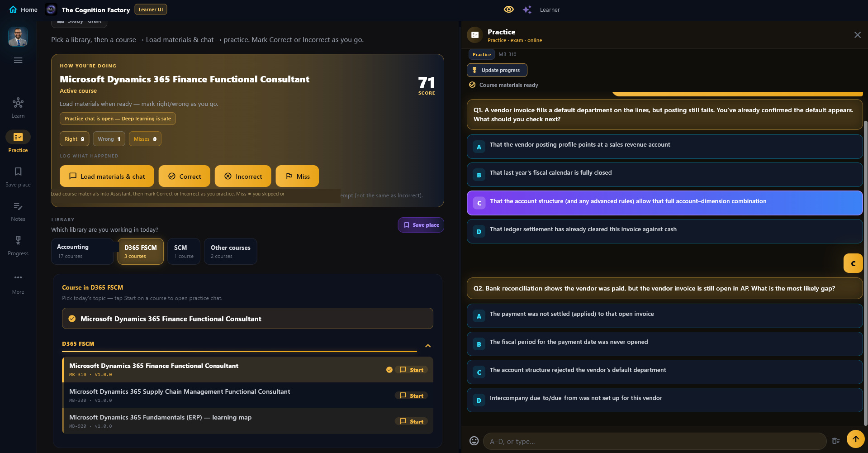Expand the sidebar hamburger menu

click(18, 60)
